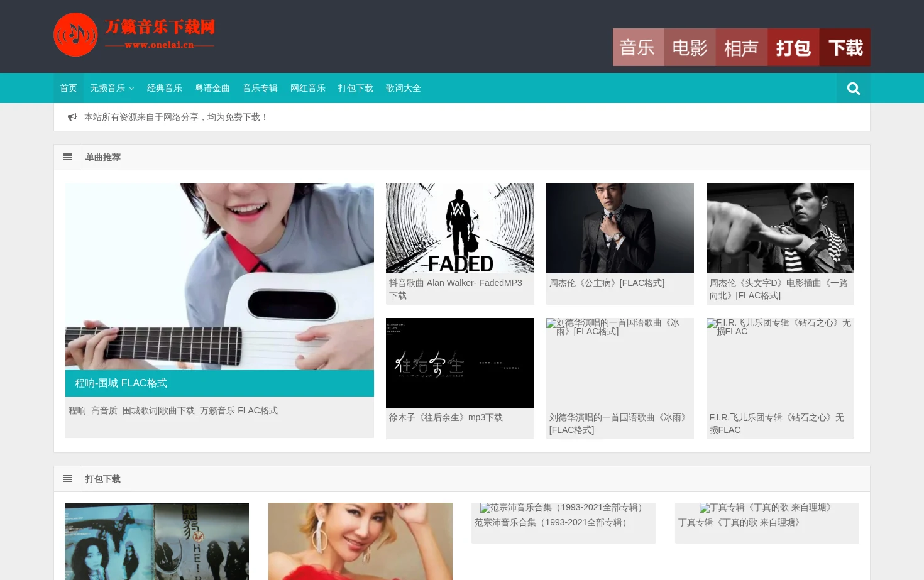The height and width of the screenshot is (580, 924).
Task: Click the 打包下载 section heading
Action: [103, 479]
